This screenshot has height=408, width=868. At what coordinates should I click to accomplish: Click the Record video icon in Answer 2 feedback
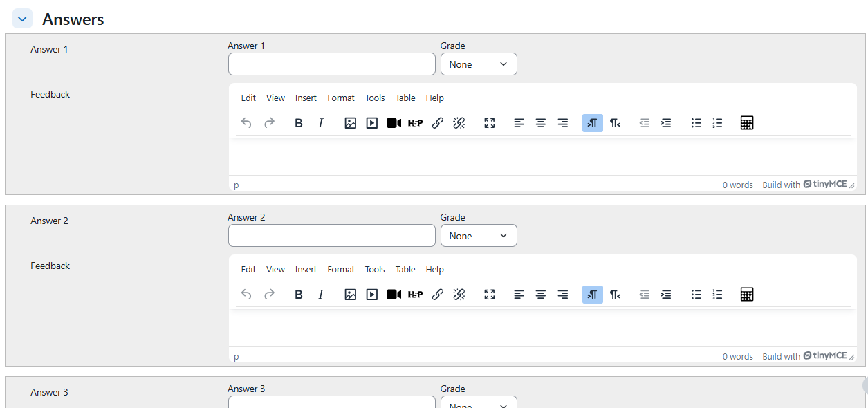click(394, 295)
